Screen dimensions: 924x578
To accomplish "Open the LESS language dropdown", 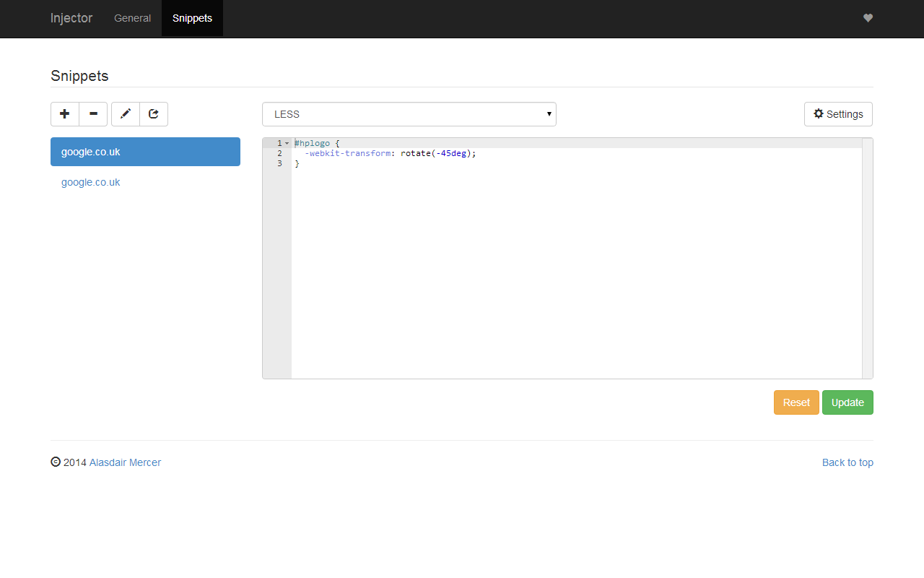I will pos(409,114).
